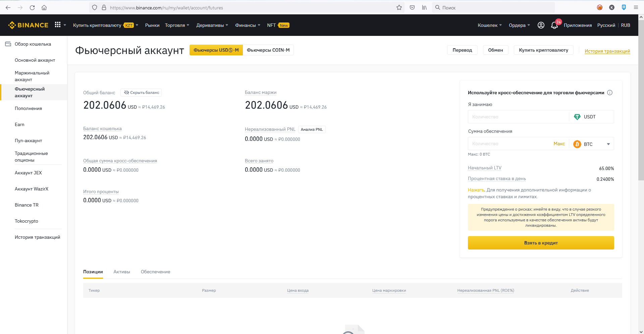
Task: Click the K extension icon in toolbar
Action: 612,7
